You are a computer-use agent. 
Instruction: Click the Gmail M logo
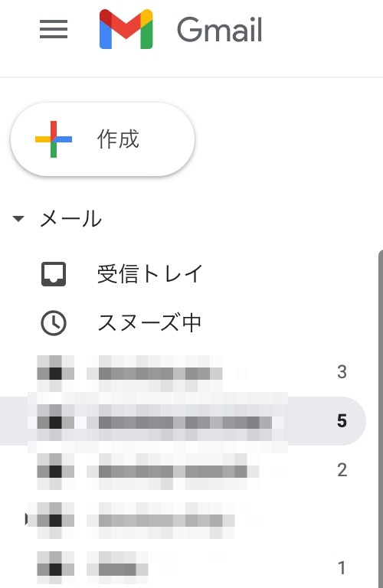click(126, 29)
